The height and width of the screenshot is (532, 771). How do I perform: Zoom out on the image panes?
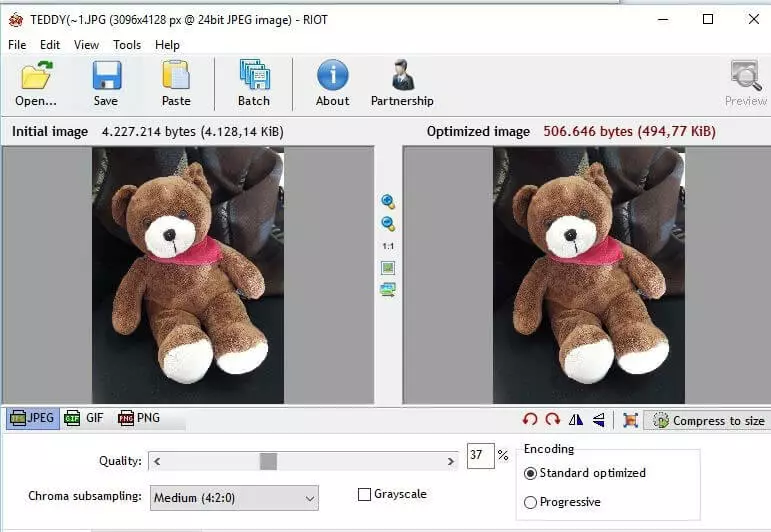388,224
